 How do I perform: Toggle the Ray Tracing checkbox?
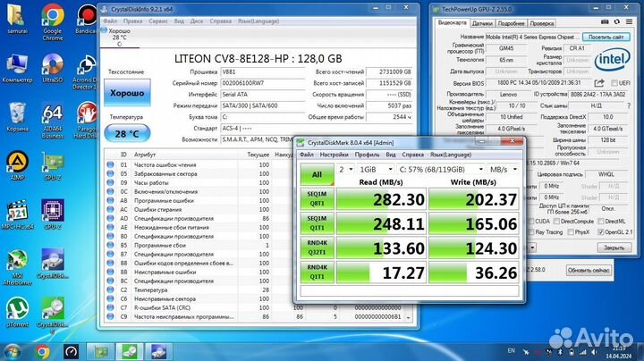531,232
